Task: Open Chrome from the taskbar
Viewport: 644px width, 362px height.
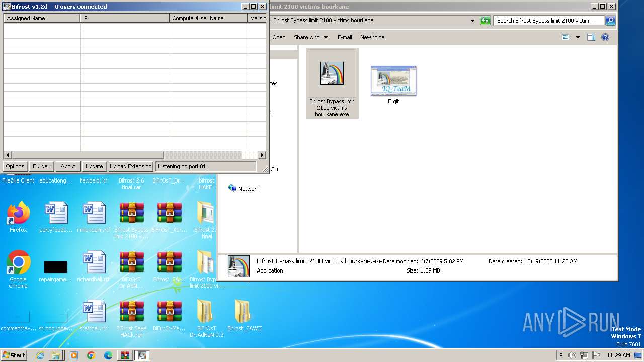Action: pyautogui.click(x=91, y=355)
